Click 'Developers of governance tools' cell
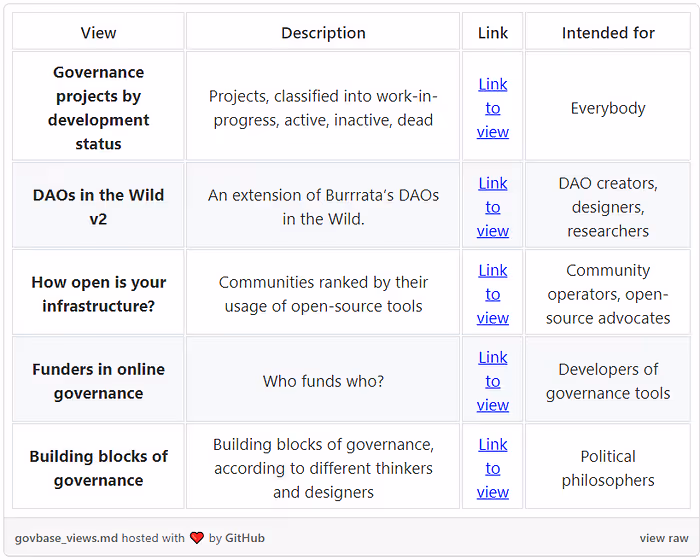Image resolution: width=700 pixels, height=560 pixels. click(608, 381)
